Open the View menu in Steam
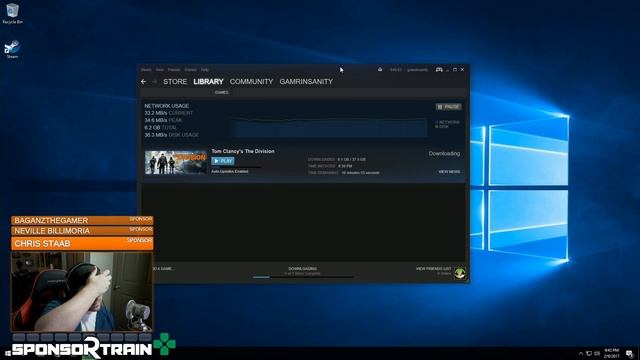 tap(160, 70)
